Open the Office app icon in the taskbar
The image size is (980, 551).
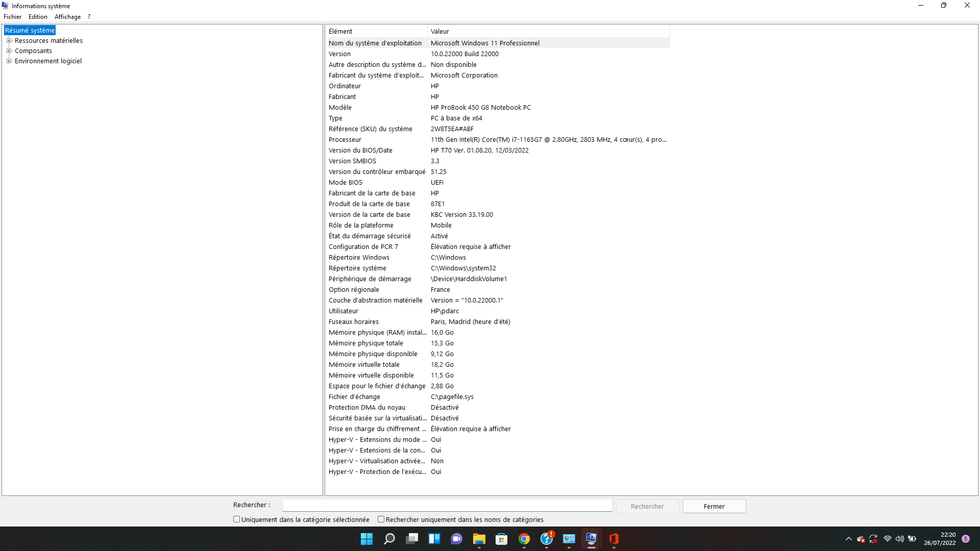(614, 539)
